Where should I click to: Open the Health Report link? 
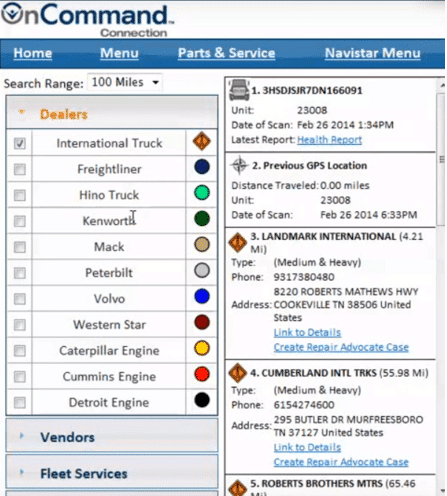click(x=329, y=140)
